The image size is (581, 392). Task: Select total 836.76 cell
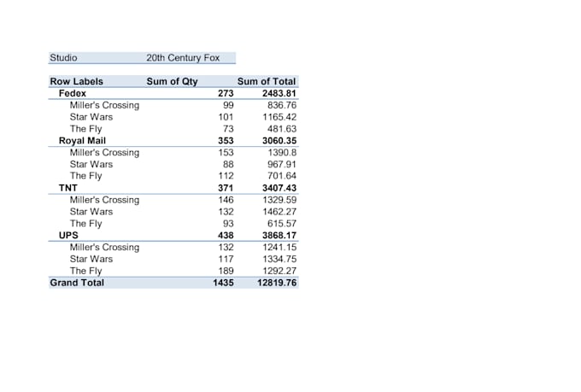pyautogui.click(x=282, y=105)
